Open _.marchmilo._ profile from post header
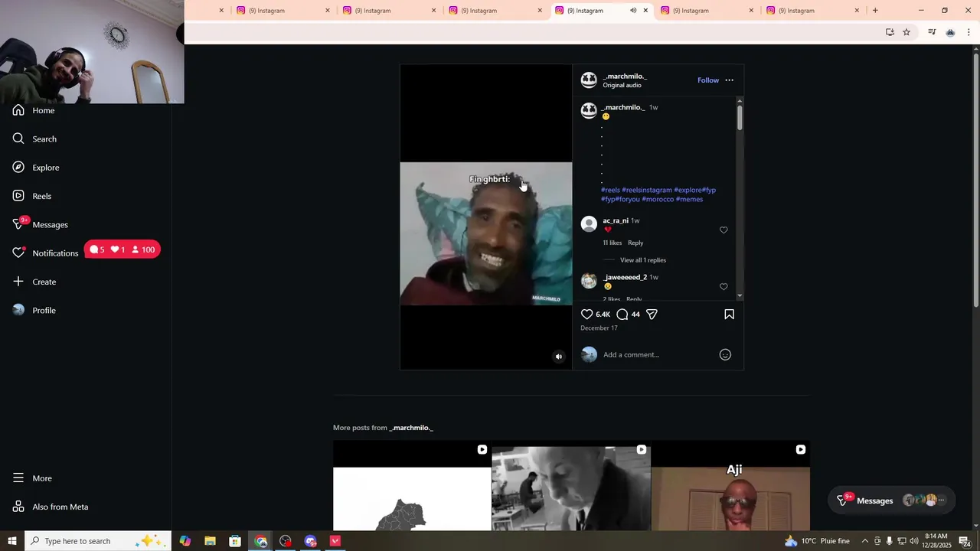The height and width of the screenshot is (551, 980). coord(625,77)
